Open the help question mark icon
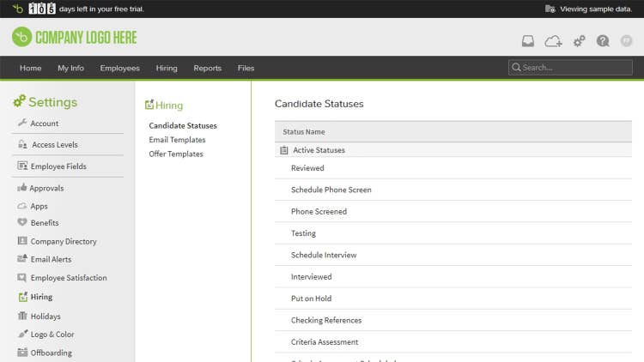This screenshot has height=362, width=644. click(603, 41)
